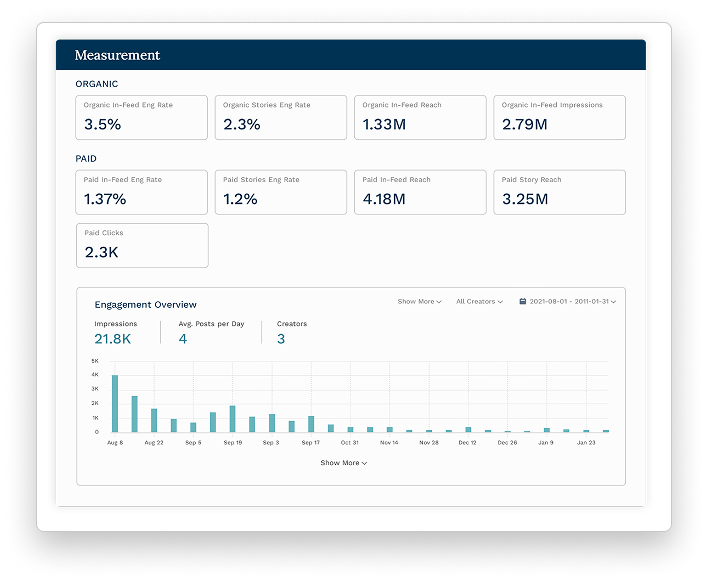Screen dimensions: 708x583
Task: Click the Impressions 21.8K stat
Action: tap(113, 339)
